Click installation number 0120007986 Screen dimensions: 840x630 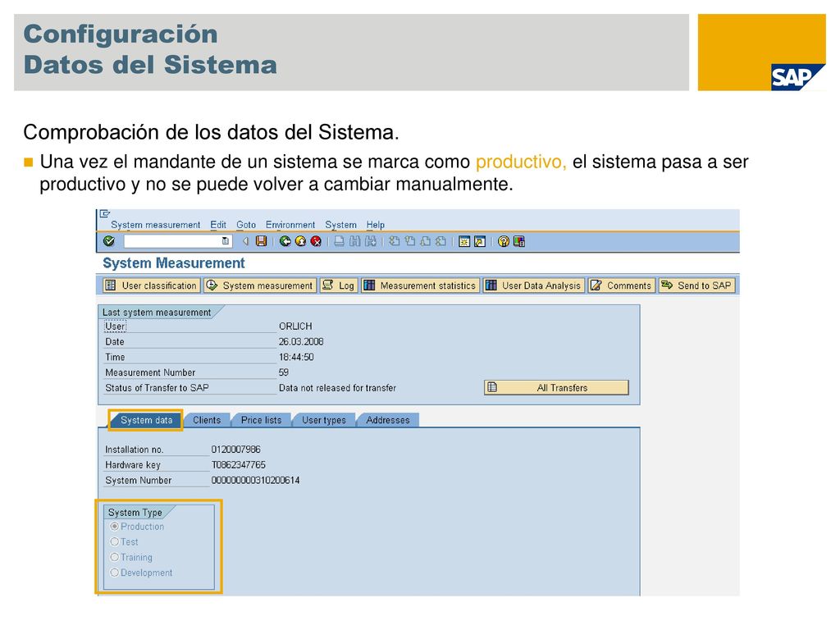click(x=235, y=450)
